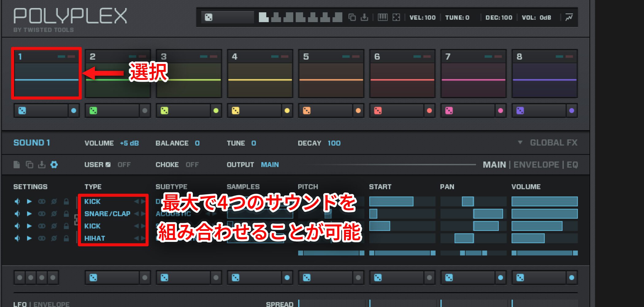644x307 pixels.
Task: Open the USER OFF dropdown
Action: [x=124, y=165]
